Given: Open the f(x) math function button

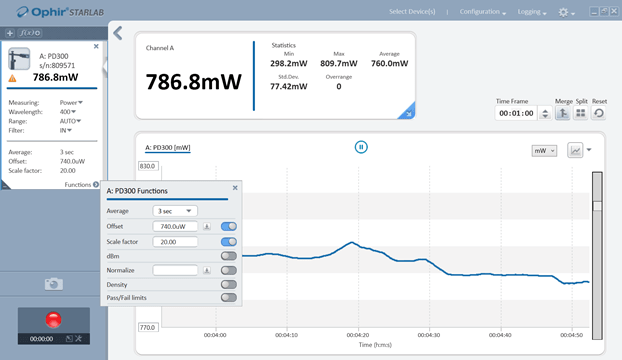Looking at the screenshot, I should pyautogui.click(x=30, y=33).
